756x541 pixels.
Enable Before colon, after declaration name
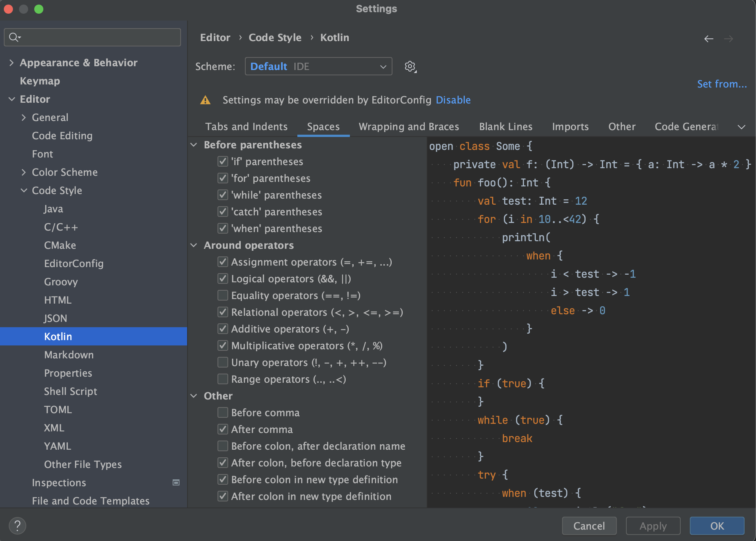click(223, 446)
